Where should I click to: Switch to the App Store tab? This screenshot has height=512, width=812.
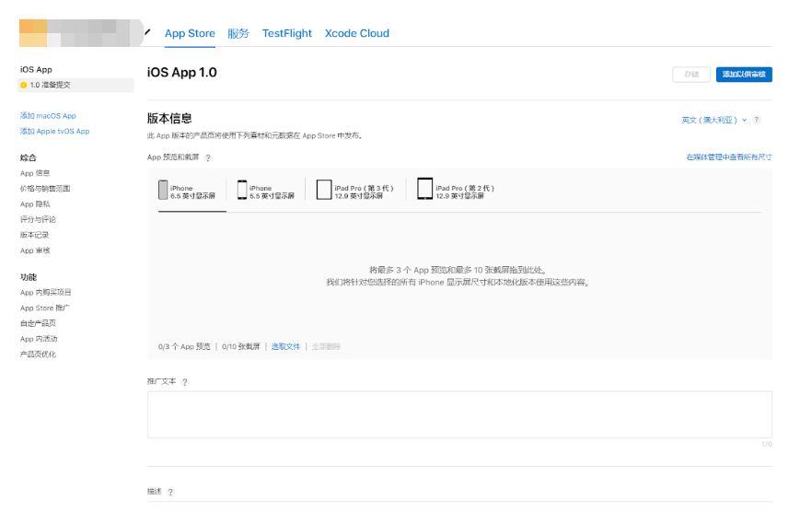(190, 33)
